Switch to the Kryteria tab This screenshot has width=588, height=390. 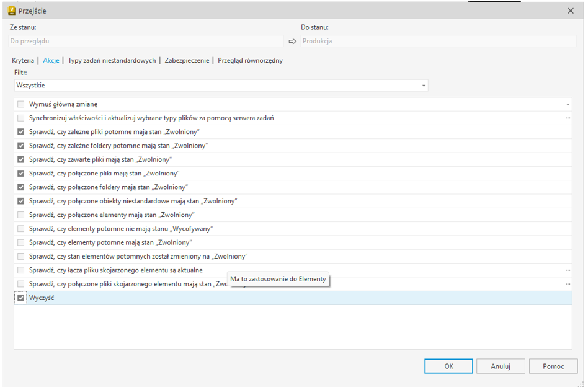click(x=23, y=61)
